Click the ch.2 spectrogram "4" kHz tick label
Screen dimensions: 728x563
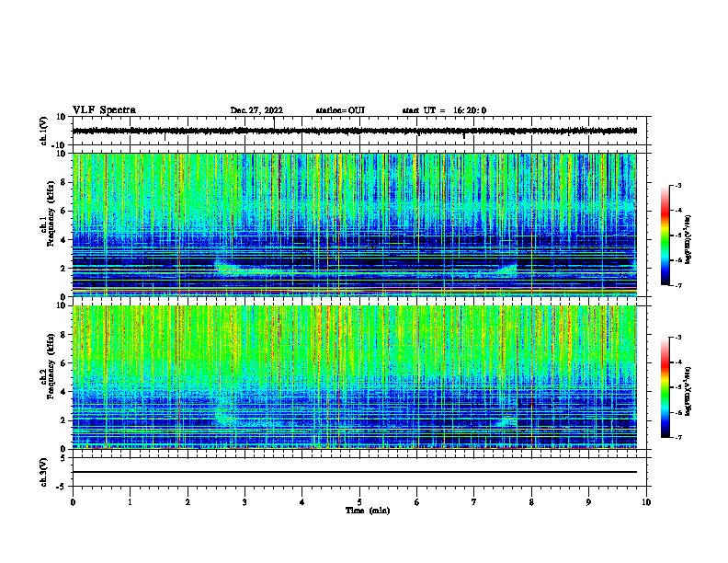pos(64,392)
